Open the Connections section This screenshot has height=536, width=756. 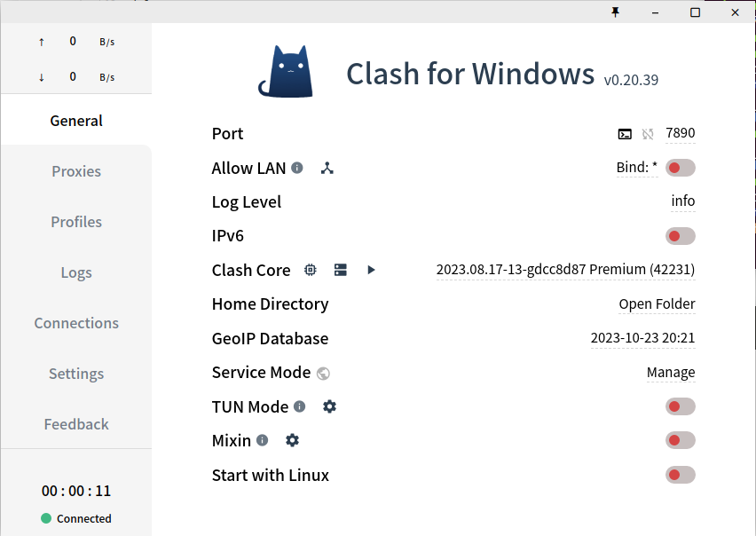[75, 323]
